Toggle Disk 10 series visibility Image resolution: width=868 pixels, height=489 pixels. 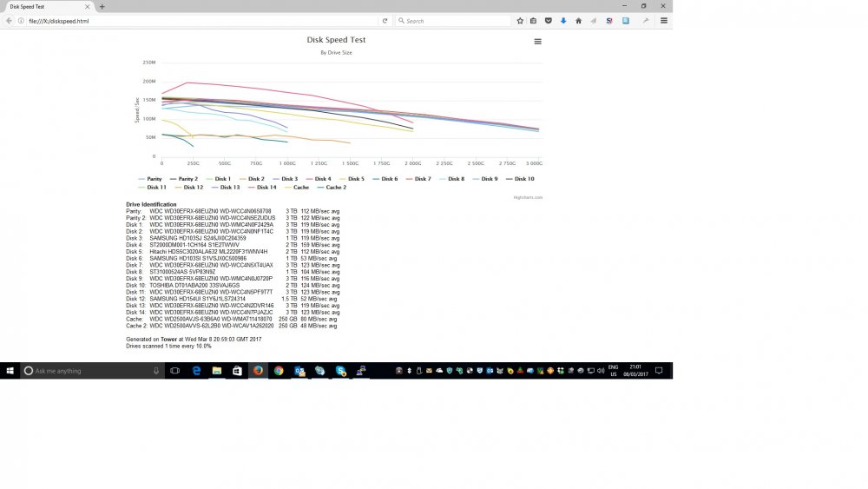point(520,179)
